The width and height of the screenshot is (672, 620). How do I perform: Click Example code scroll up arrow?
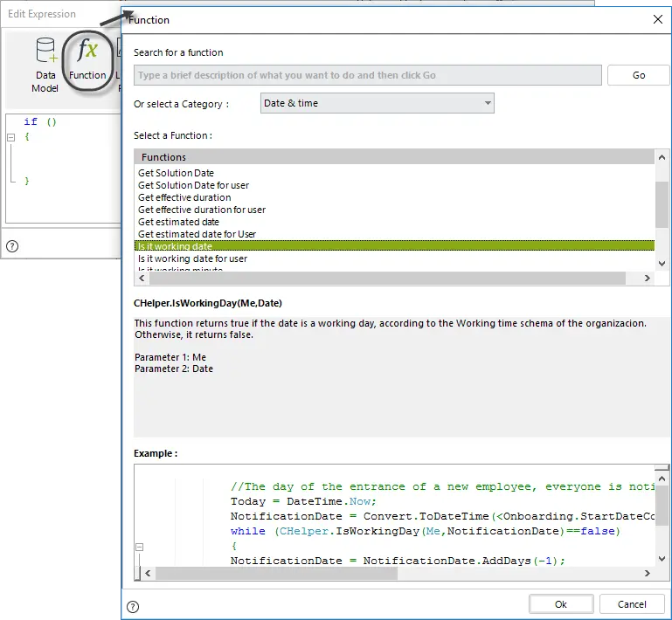662,479
